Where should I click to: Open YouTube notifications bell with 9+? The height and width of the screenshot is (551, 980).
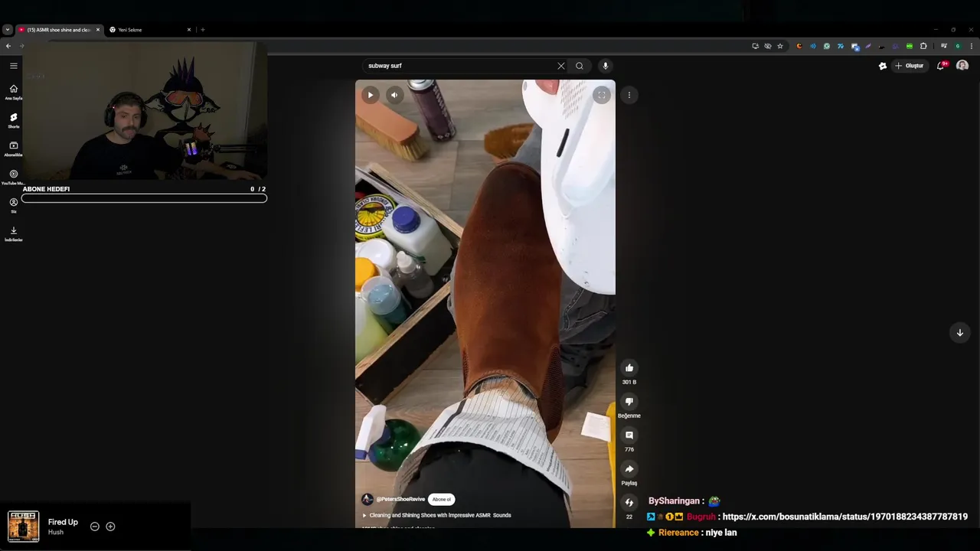click(x=942, y=66)
